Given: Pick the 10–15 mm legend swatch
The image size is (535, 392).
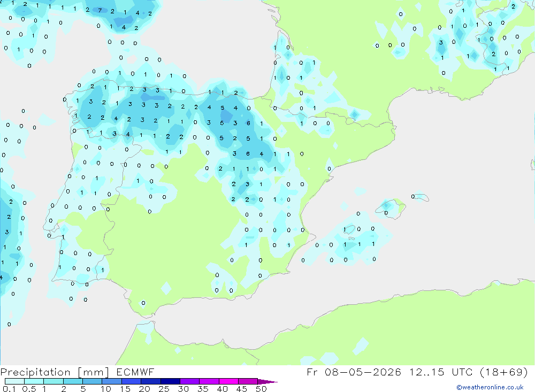Looking at the screenshot, I should [x=112, y=381].
